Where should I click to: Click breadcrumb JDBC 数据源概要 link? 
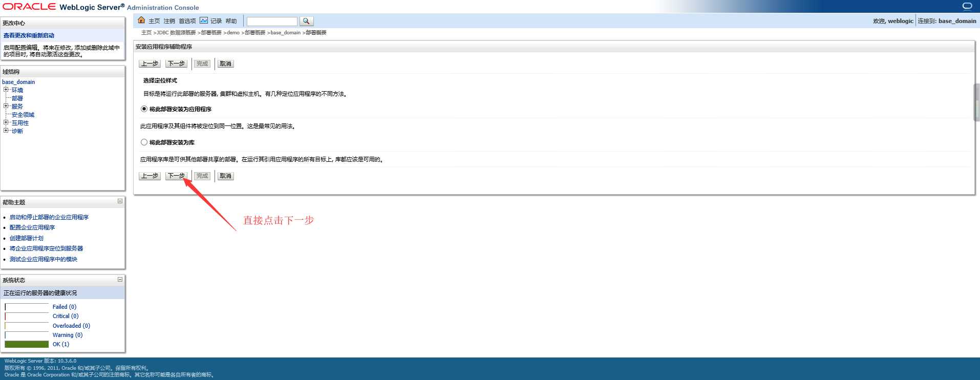pyautogui.click(x=176, y=32)
